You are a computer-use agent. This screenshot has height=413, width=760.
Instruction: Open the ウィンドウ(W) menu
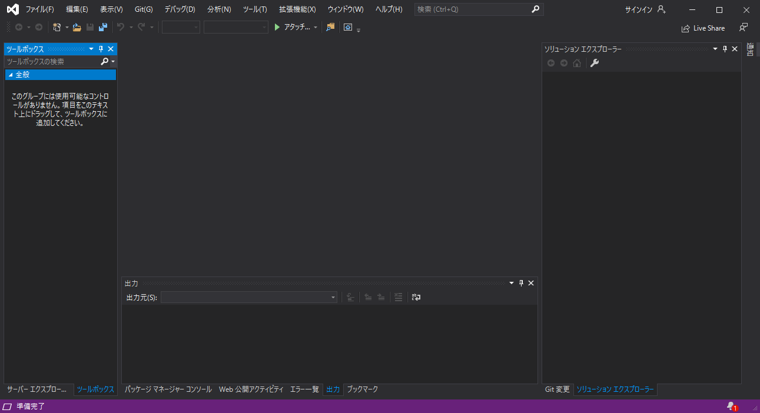tap(345, 9)
